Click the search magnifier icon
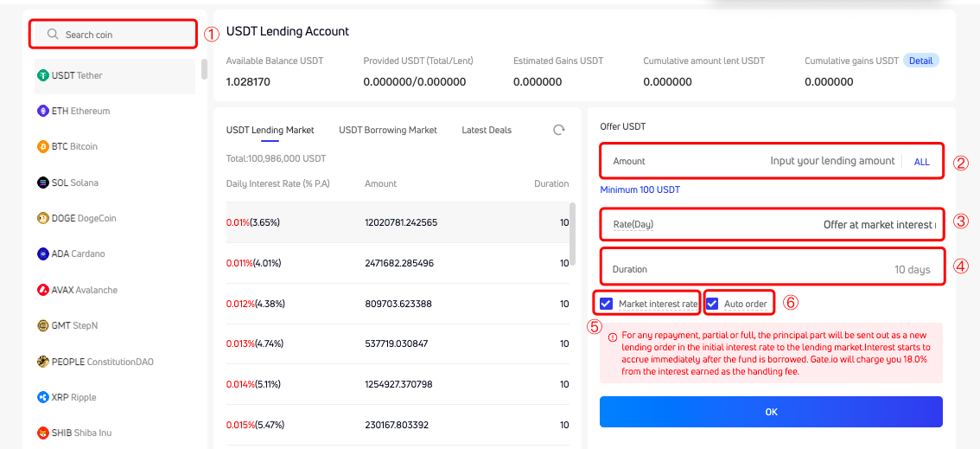This screenshot has height=449, width=980. tap(53, 35)
